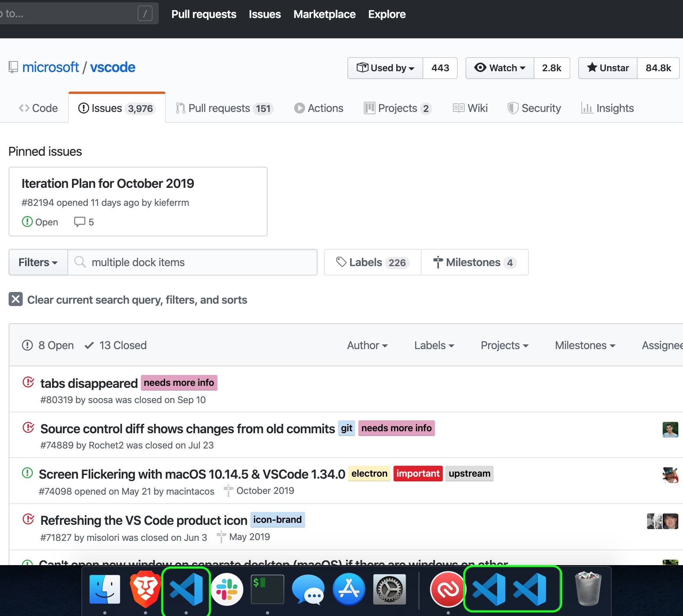
Task: Open 'Refreshing the VS Code product icon' issue
Action: tap(144, 520)
